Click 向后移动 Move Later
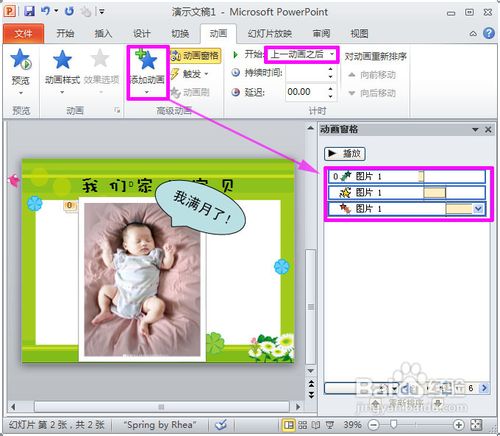Viewport: 500px width, 436px height. tap(372, 93)
